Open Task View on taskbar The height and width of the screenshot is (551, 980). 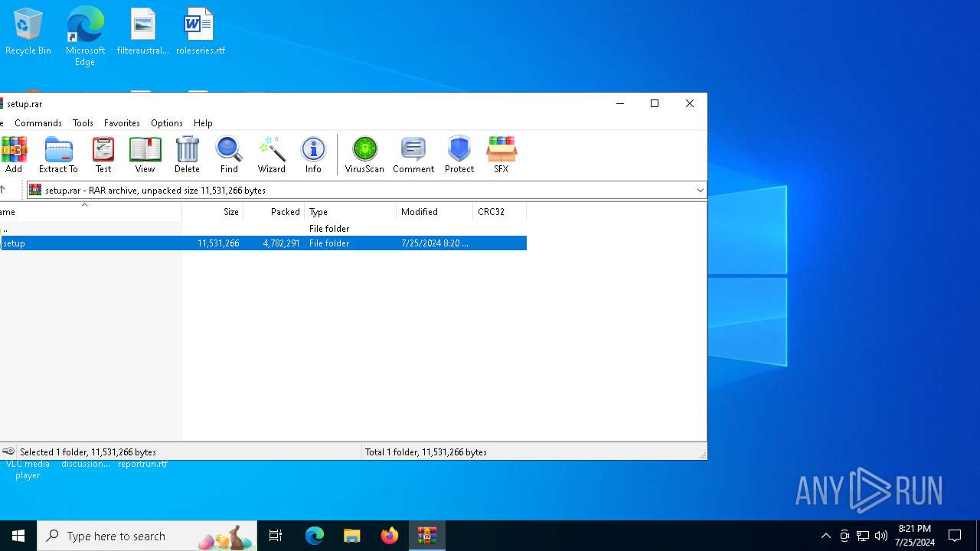[276, 536]
